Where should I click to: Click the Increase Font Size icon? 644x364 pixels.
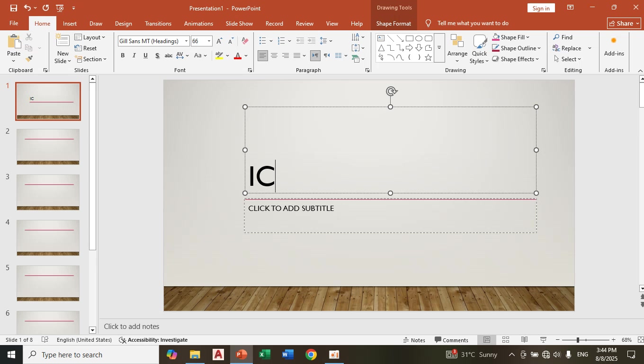coord(219,41)
